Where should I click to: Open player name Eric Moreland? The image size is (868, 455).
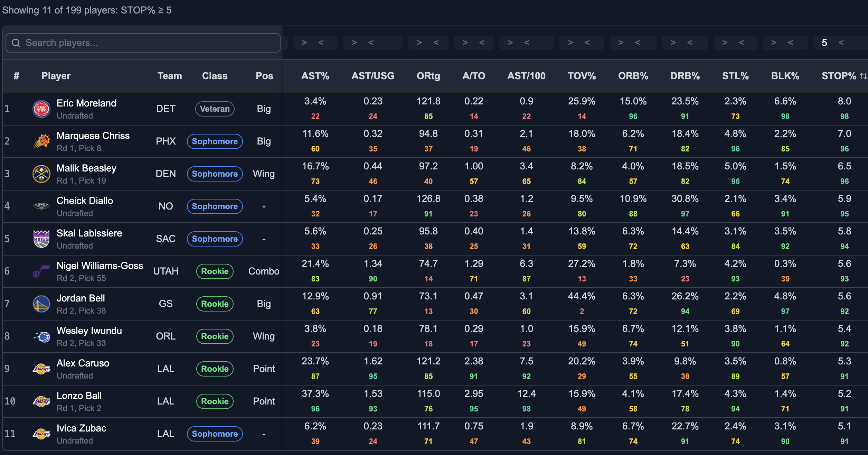pos(86,103)
